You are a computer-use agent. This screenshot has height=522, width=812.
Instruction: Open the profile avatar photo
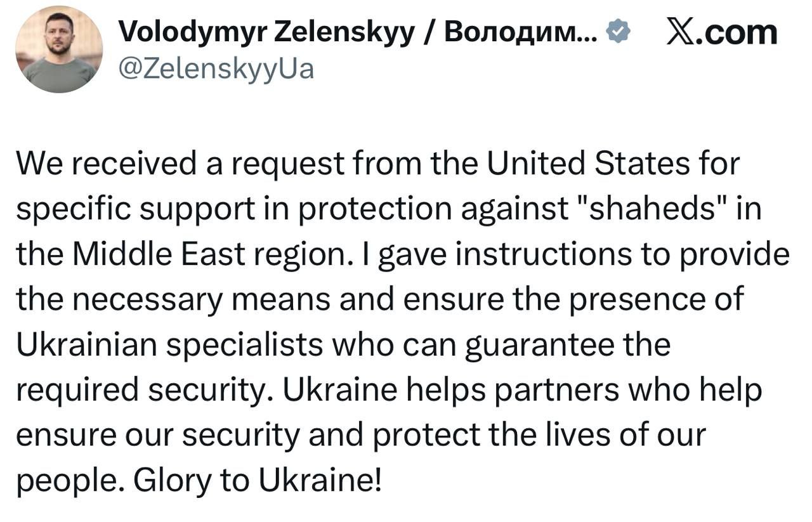(59, 49)
